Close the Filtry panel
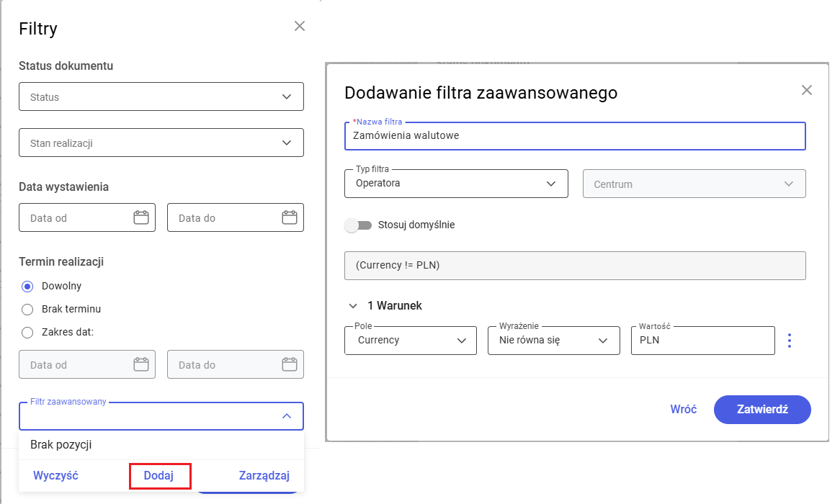 tap(299, 25)
